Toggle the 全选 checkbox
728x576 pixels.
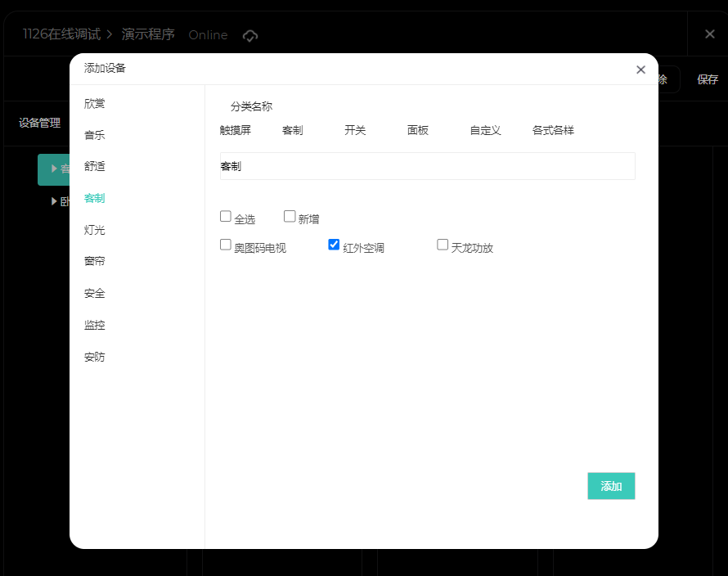[226, 217]
